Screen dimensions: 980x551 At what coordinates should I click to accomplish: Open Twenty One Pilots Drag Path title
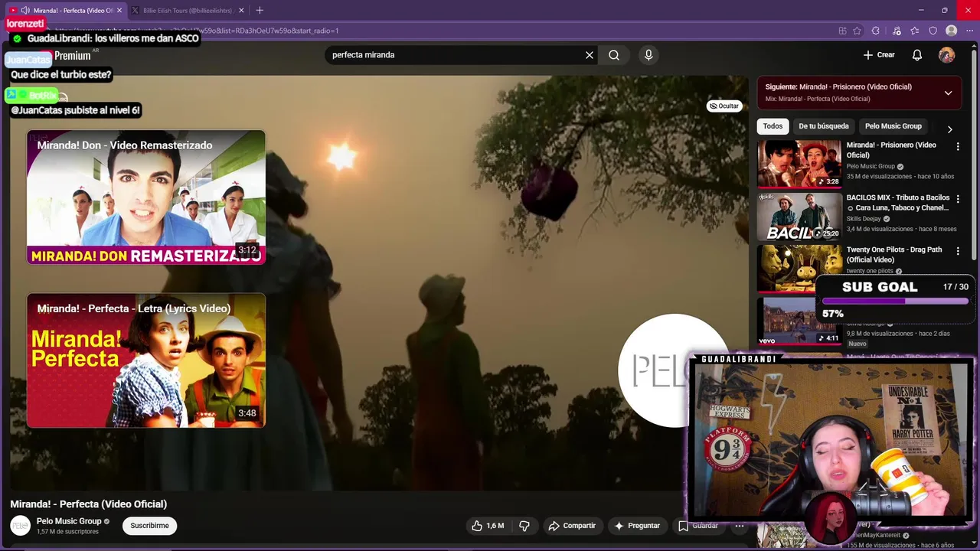click(894, 255)
